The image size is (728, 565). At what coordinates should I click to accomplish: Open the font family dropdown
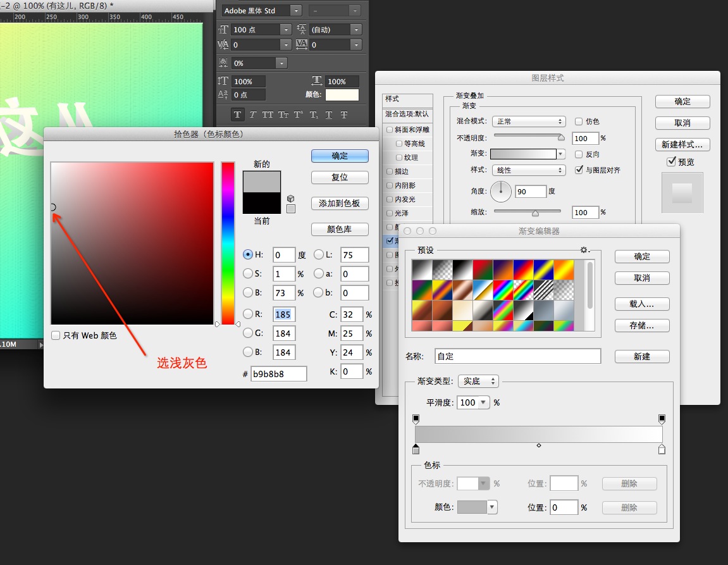(296, 10)
